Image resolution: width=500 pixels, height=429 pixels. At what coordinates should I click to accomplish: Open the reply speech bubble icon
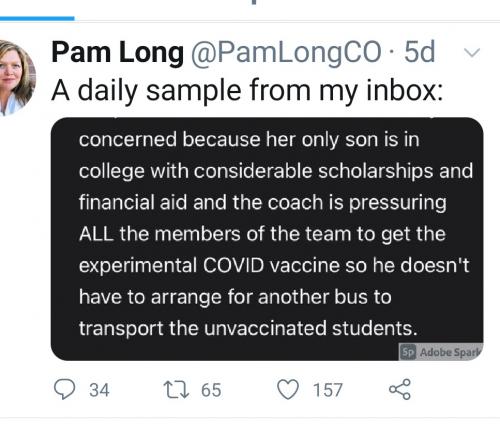(64, 389)
